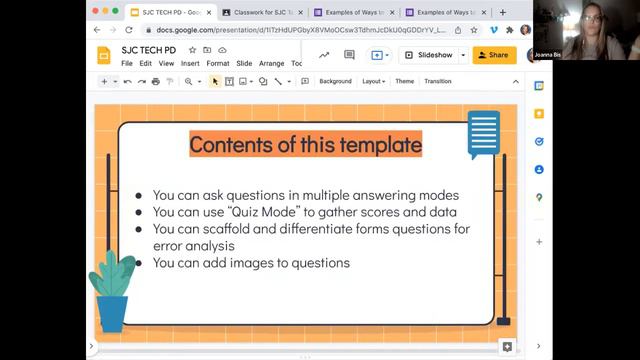Open the present to meeting dropdown arrow
Viewport: 640px width, 360px height.
[x=387, y=55]
